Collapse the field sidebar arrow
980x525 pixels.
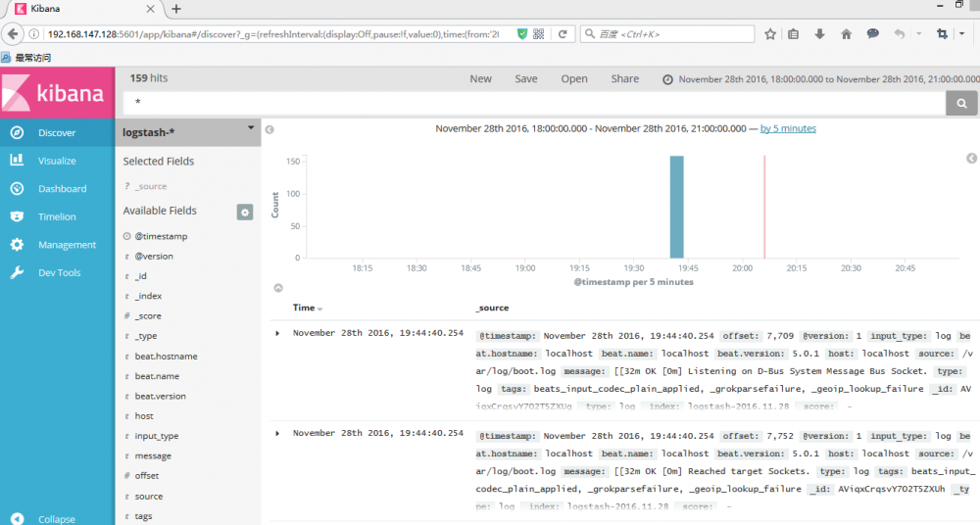point(269,129)
